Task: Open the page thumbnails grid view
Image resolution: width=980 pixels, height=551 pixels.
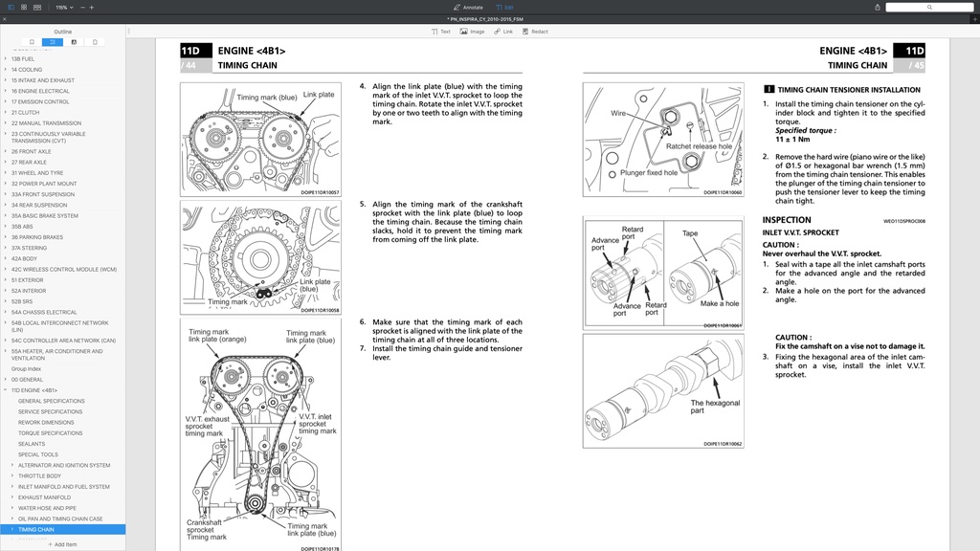Action: point(24,8)
